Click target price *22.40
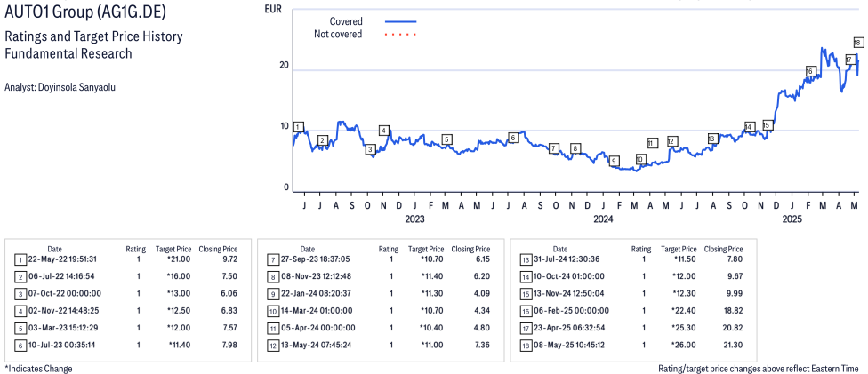This screenshot has height=374, width=868. tap(685, 310)
